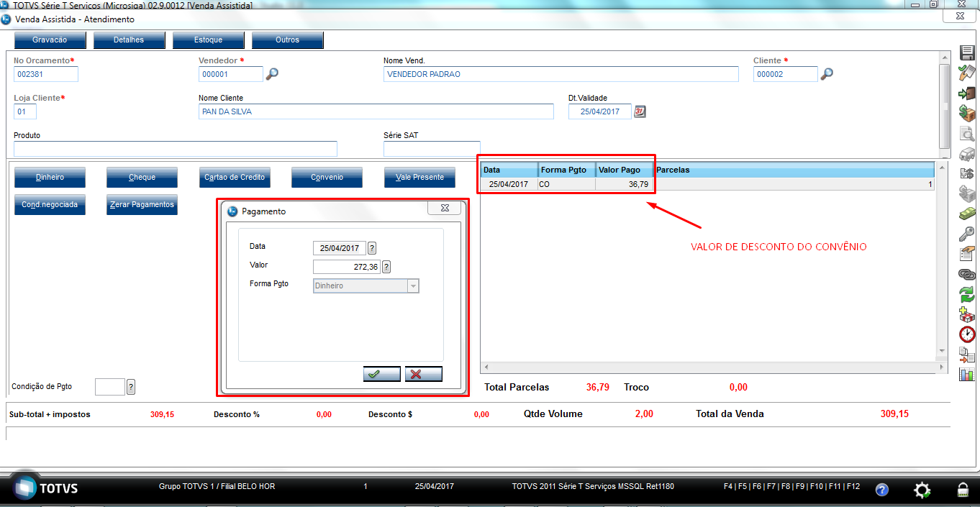Click the bar chart icon in sidebar
Viewport: 980px width, 507px height.
click(967, 374)
